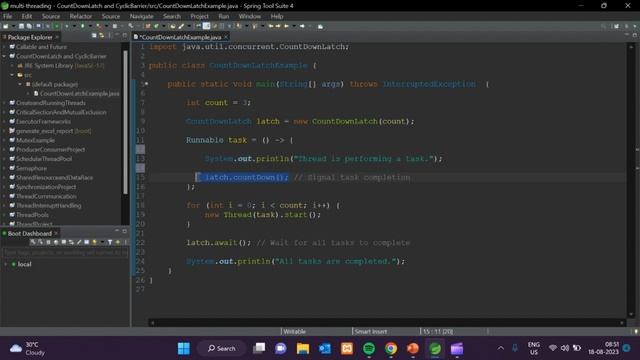This screenshot has width=640, height=360.
Task: Click the Save toolbar icon
Action: [22, 26]
